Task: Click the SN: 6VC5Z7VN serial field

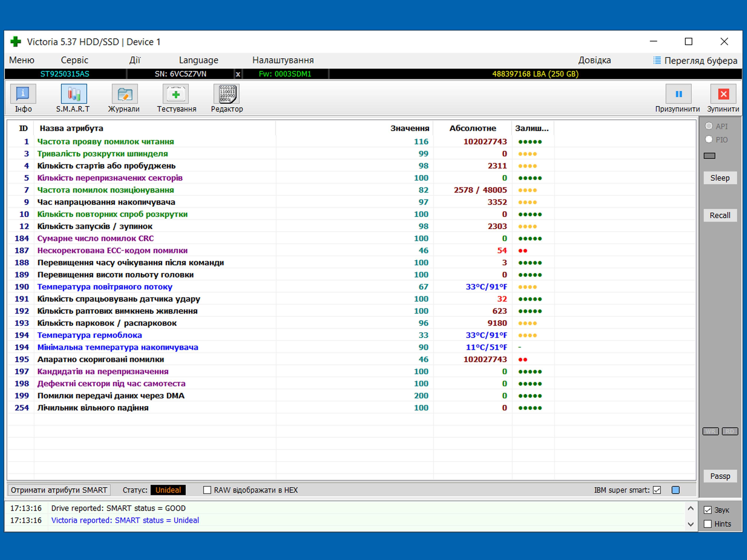Action: pyautogui.click(x=180, y=74)
